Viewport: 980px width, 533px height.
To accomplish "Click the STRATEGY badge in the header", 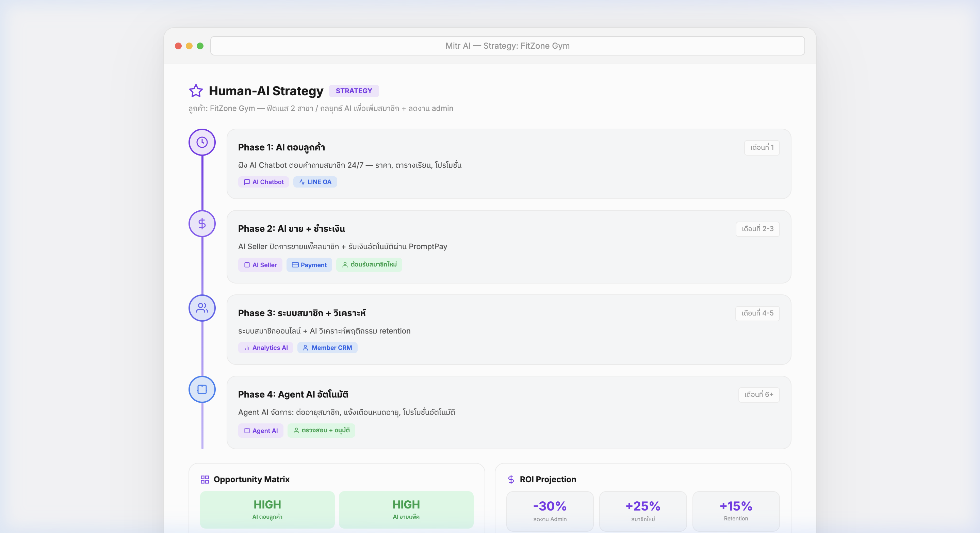I will 354,91.
